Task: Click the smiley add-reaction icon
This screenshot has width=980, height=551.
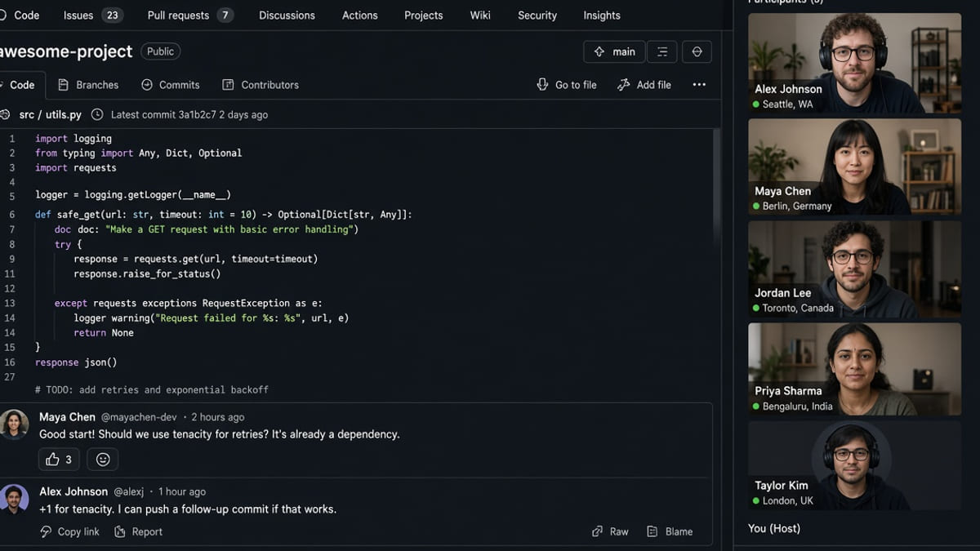Action: click(x=103, y=460)
